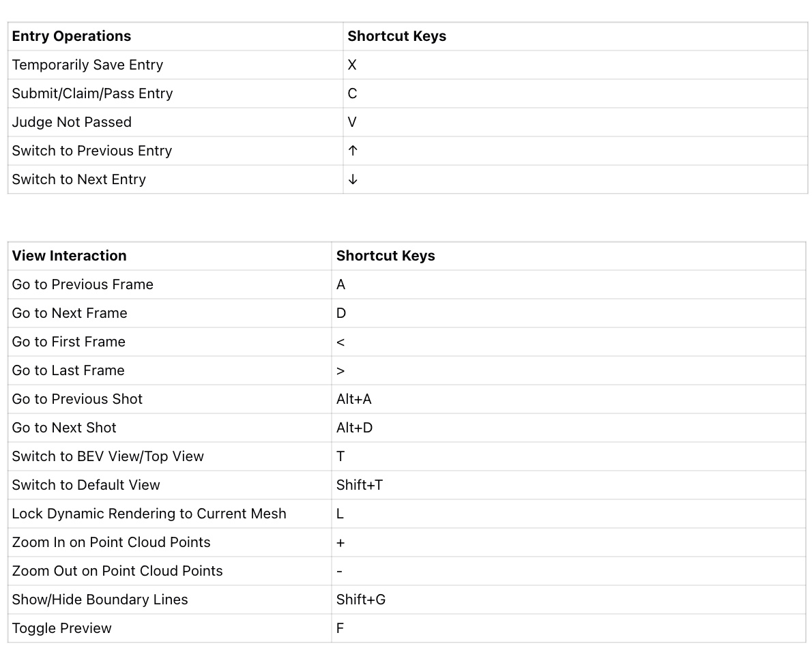Select the Go to Previous Frame cell
This screenshot has width=812, height=648.
83,284
